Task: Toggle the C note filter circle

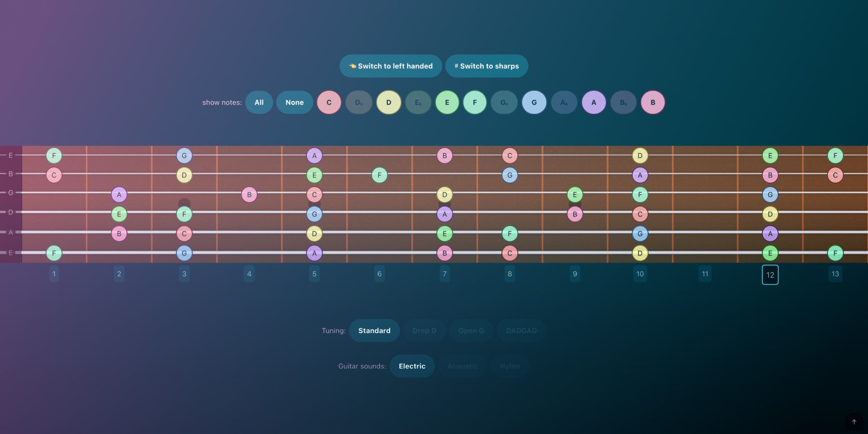Action: coord(329,102)
